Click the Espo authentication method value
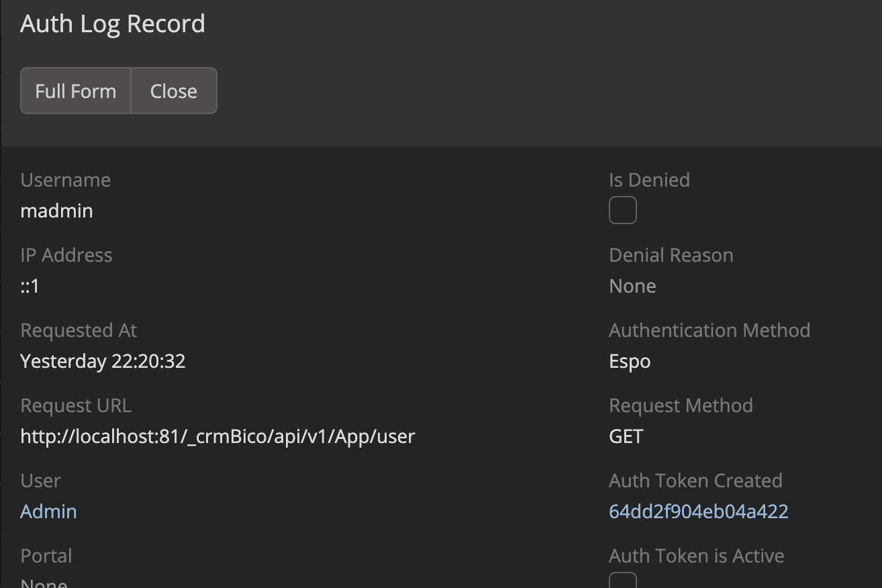This screenshot has height=588, width=882. [629, 361]
